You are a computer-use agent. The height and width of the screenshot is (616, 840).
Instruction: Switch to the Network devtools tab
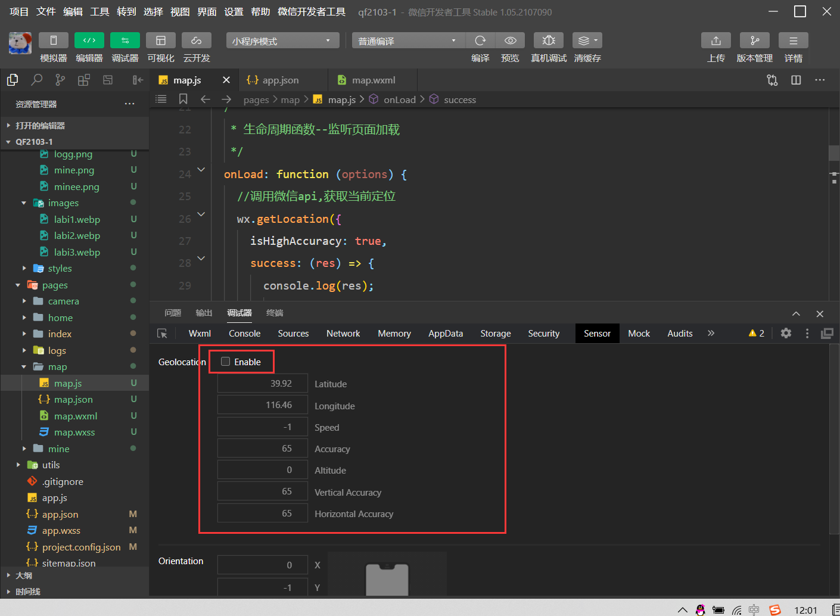tap(343, 333)
